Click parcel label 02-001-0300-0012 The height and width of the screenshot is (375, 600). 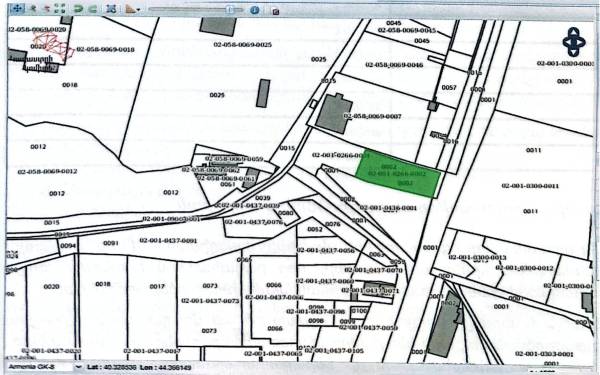click(524, 267)
